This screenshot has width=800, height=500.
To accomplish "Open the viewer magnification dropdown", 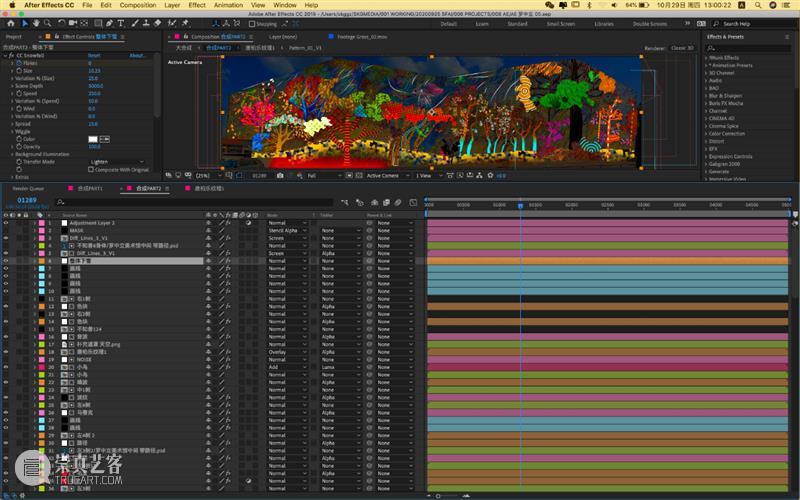I will pyautogui.click(x=209, y=176).
